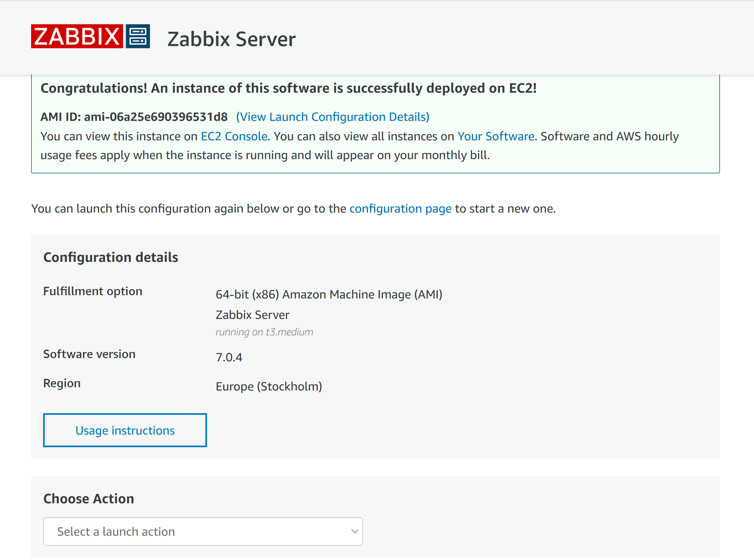The width and height of the screenshot is (754, 560).
Task: Open the EC2 Console link
Action: click(234, 136)
